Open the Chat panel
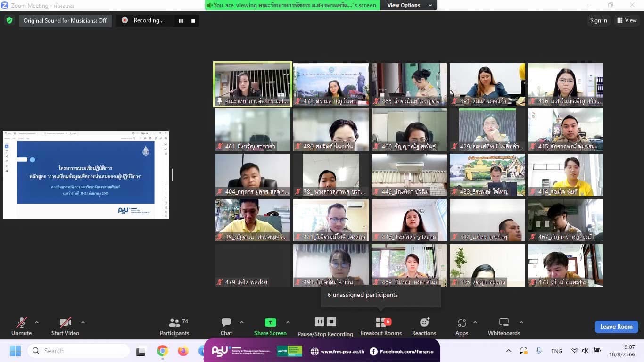Viewport: 644px width, 362px height. (226, 327)
